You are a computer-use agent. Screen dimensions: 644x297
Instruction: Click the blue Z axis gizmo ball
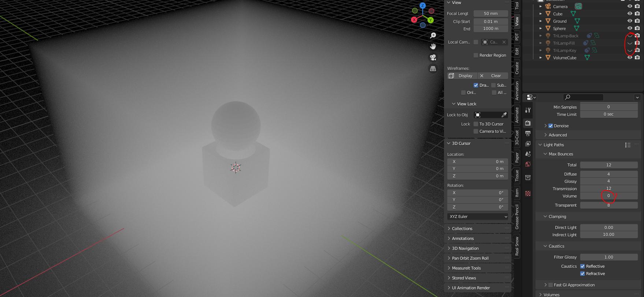[x=423, y=5]
